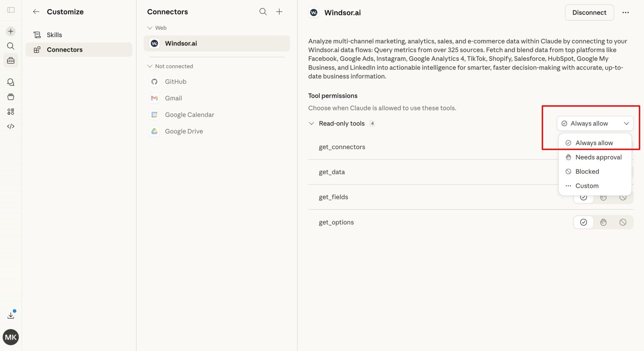Block the get_options tool
644x351 pixels.
[x=623, y=222]
